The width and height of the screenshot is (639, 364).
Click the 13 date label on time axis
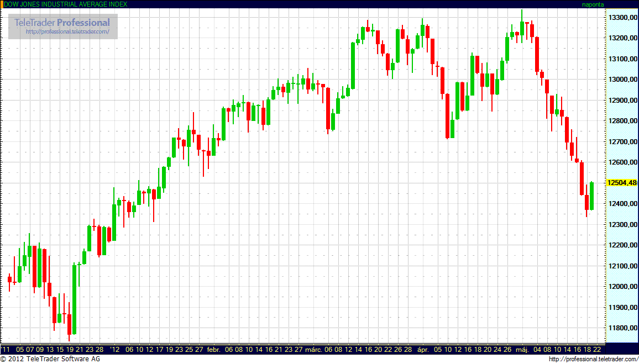pos(50,350)
